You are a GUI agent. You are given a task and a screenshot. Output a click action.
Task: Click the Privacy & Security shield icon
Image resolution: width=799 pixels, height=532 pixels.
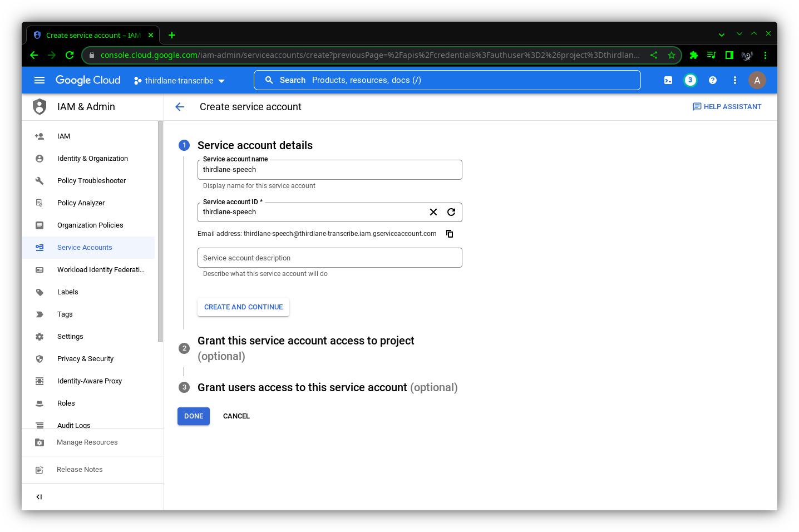(40, 359)
